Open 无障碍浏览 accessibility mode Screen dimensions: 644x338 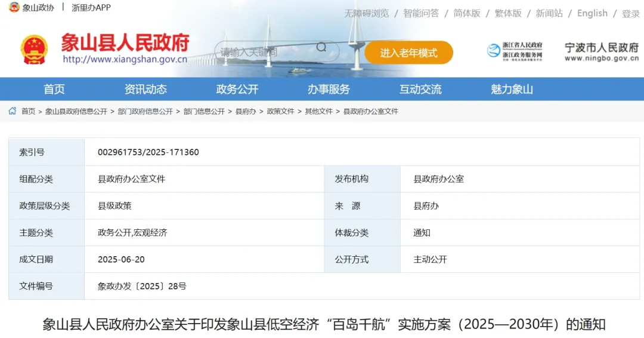pos(366,13)
